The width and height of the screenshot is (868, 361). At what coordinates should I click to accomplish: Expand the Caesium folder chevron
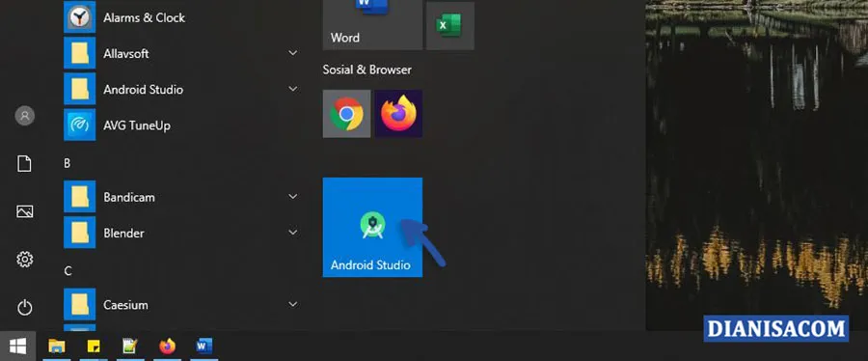pos(293,304)
